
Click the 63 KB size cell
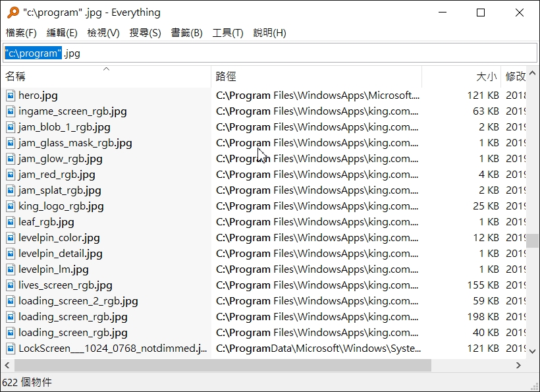485,111
